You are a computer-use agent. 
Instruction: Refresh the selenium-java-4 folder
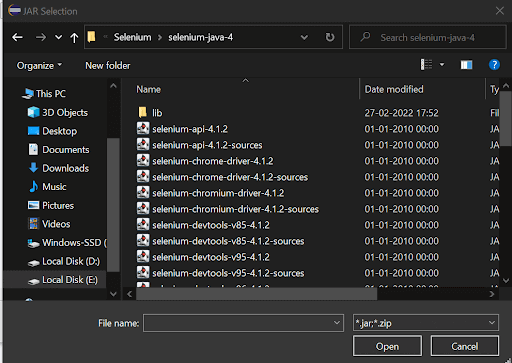tap(330, 37)
